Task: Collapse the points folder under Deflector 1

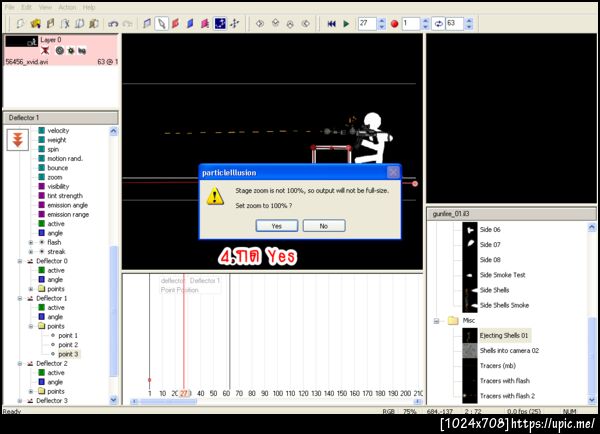Action: [31, 326]
